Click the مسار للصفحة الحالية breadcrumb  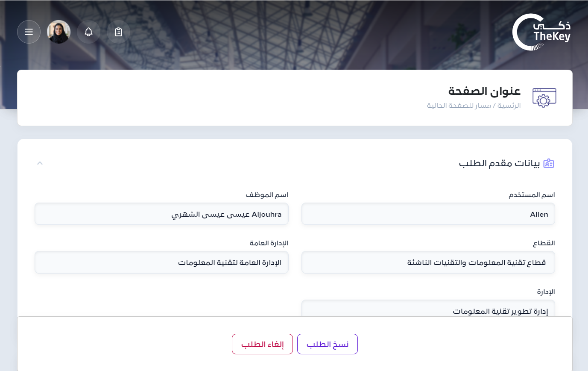[x=459, y=106]
